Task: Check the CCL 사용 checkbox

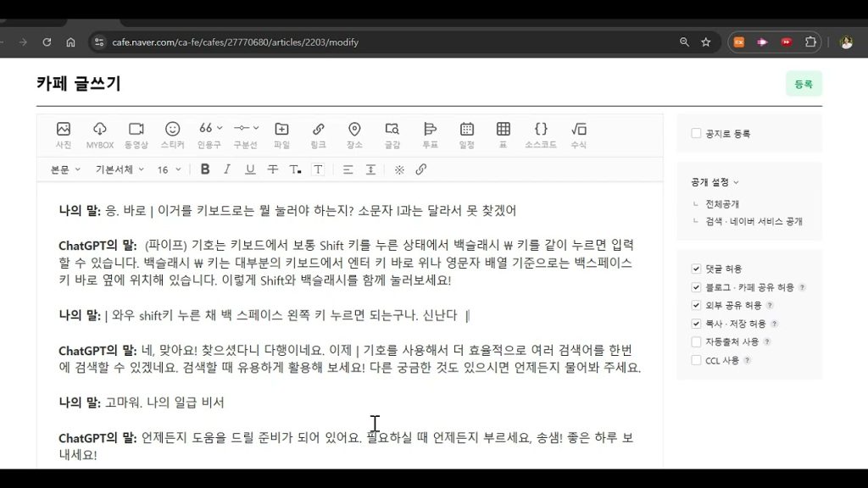Action: tap(697, 360)
